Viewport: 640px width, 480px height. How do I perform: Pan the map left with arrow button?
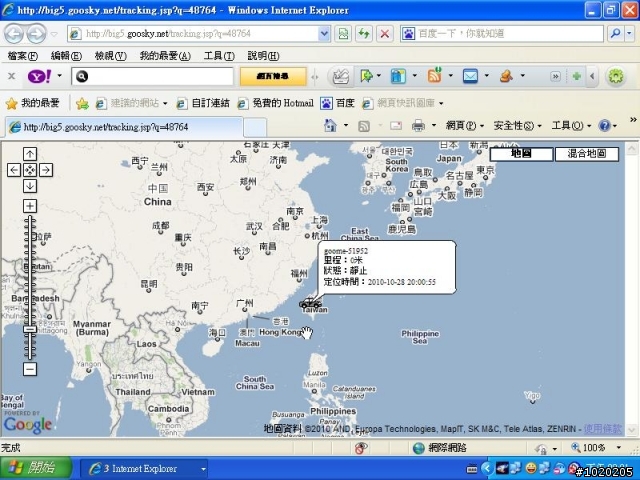[x=14, y=170]
